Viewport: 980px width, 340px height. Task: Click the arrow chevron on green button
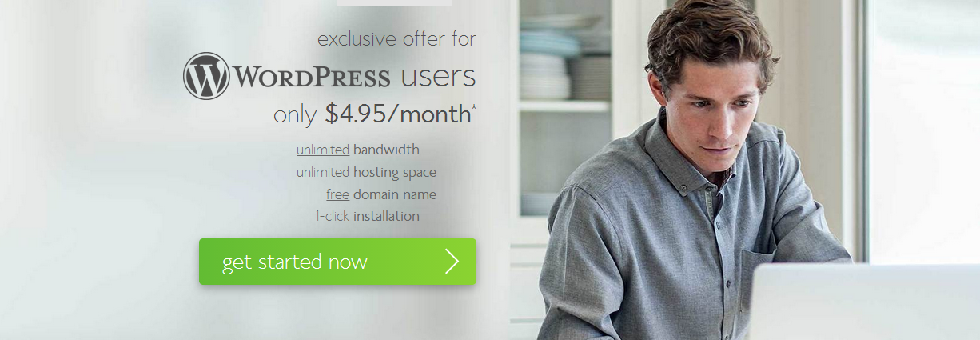[x=452, y=262]
